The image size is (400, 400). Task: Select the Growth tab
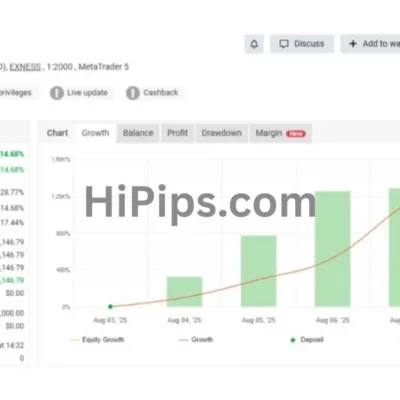click(95, 133)
